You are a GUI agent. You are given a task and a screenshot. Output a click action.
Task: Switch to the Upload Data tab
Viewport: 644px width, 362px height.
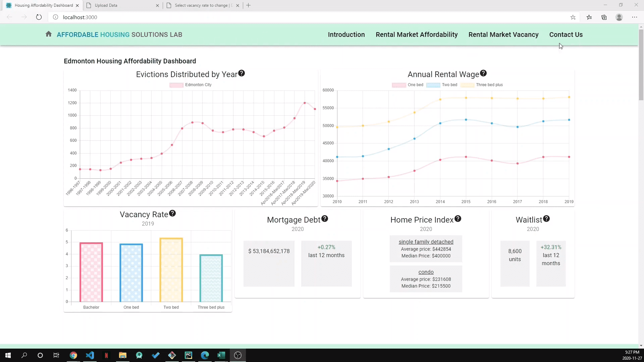click(106, 5)
